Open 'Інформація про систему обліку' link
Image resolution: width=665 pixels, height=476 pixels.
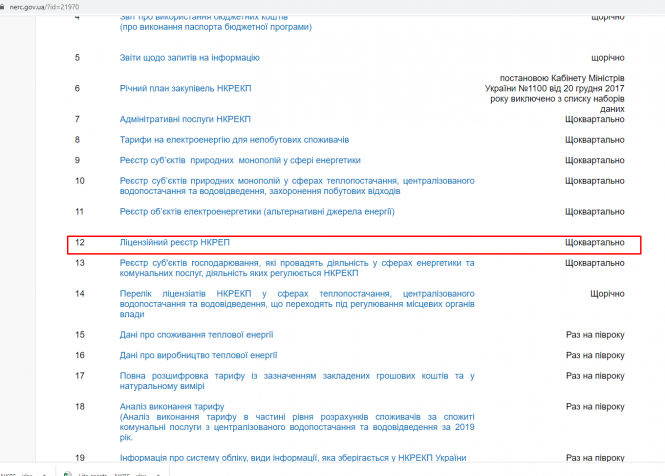point(296,457)
